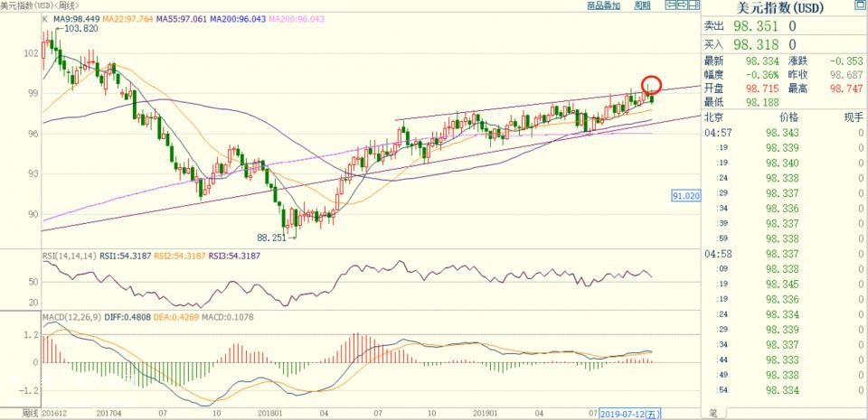The image size is (868, 420).
Task: Click the 卖出 sell price 98.351
Action: tap(754, 27)
